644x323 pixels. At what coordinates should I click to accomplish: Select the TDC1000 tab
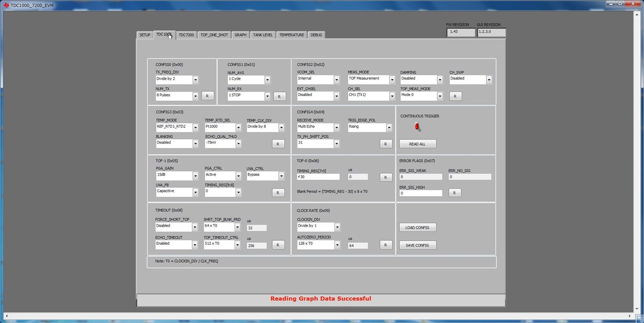[x=164, y=35]
